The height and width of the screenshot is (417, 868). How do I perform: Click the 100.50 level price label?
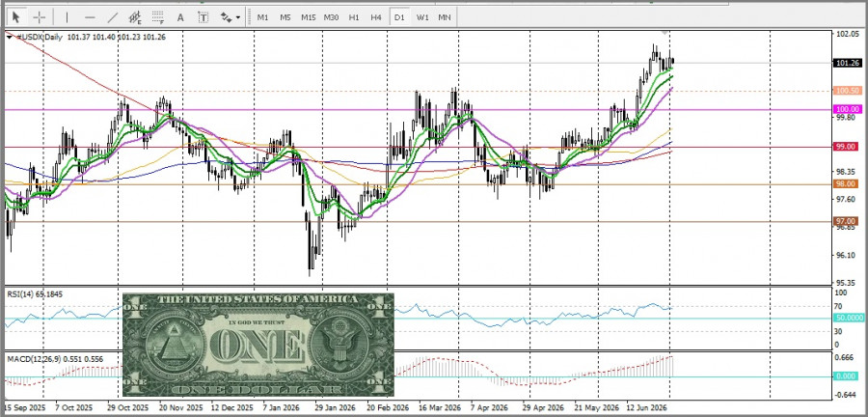click(x=847, y=91)
